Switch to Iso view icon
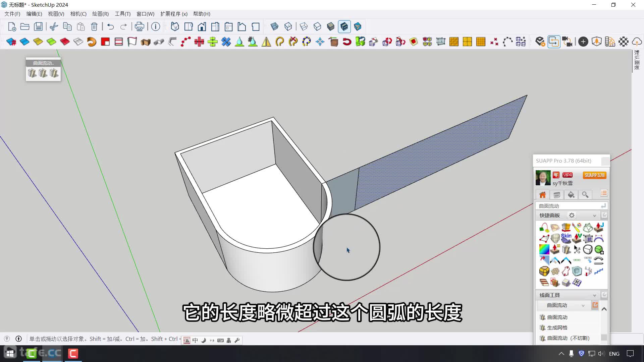This screenshot has width=644, height=362. click(175, 26)
